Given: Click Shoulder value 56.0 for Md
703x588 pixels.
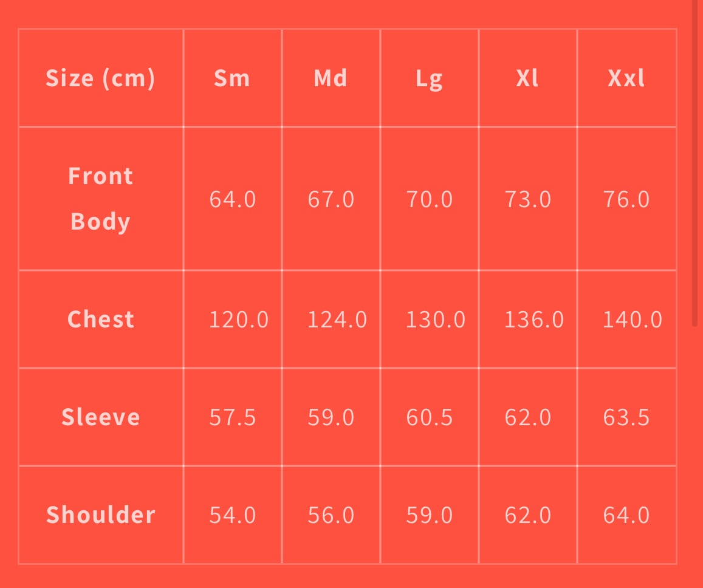Looking at the screenshot, I should click(x=331, y=516).
